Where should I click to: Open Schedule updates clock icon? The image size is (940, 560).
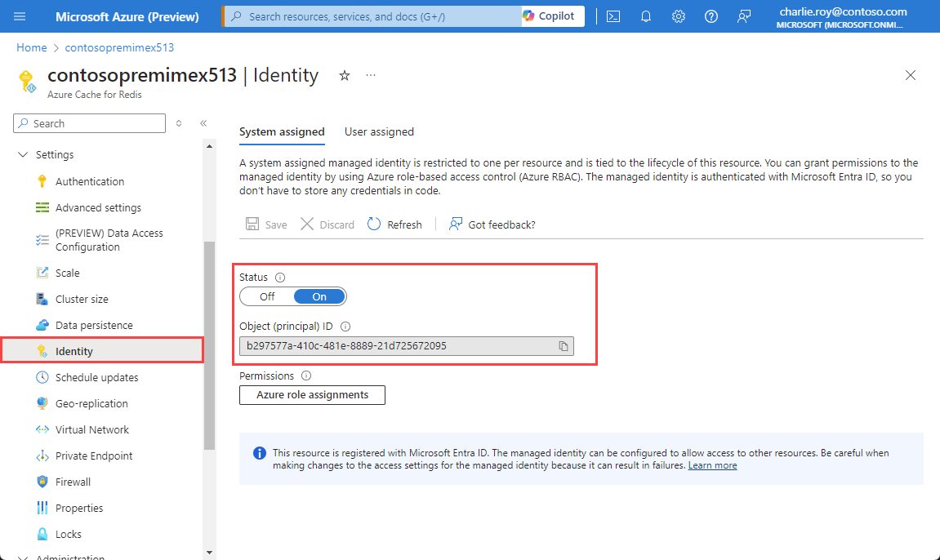point(42,377)
